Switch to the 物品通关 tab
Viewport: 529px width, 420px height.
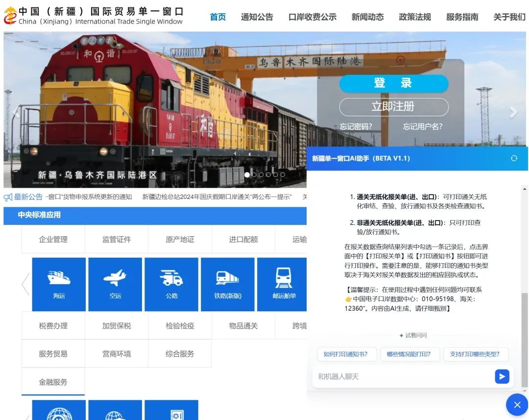243,326
